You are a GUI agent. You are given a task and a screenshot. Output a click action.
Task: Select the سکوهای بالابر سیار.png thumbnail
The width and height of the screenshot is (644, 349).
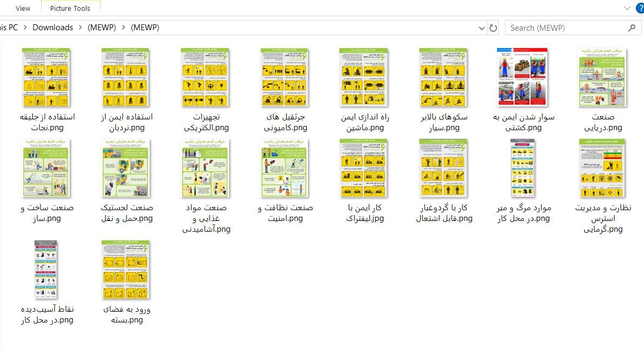[x=443, y=77]
